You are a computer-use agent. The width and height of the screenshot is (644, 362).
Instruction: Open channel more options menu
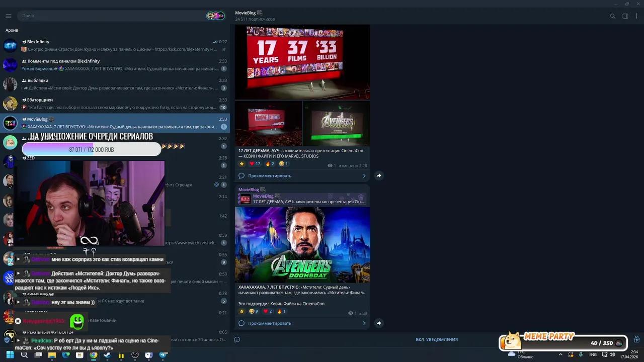(x=636, y=16)
